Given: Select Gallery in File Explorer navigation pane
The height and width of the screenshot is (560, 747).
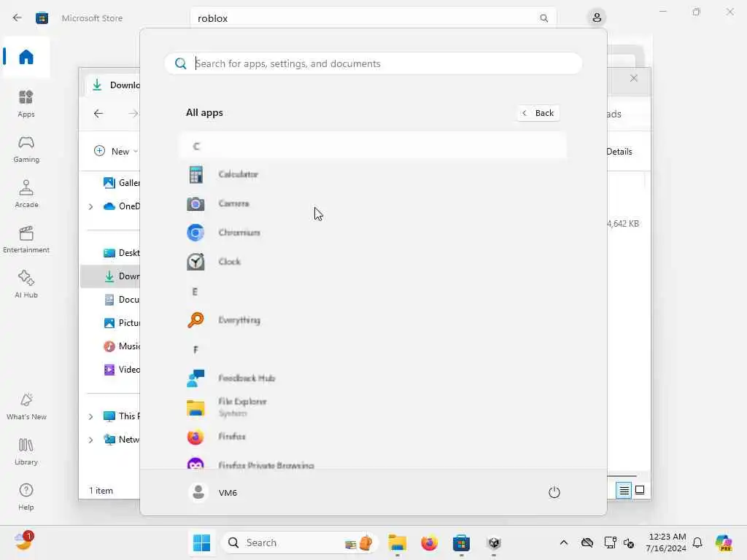Looking at the screenshot, I should pos(121,183).
